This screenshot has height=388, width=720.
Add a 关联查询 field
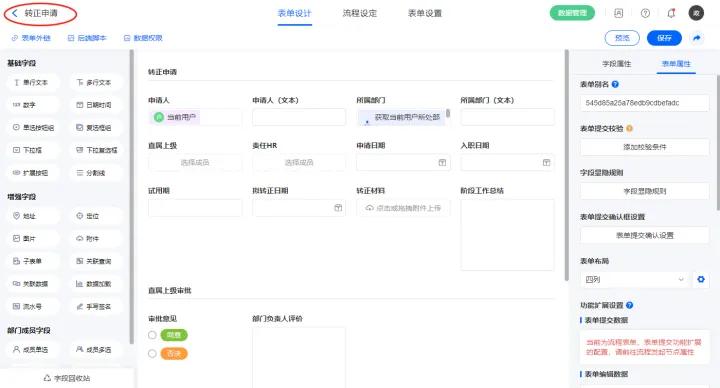tap(96, 261)
